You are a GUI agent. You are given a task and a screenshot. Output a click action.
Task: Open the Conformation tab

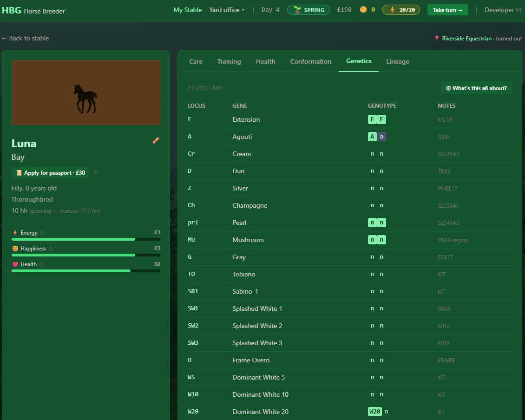[x=310, y=61]
